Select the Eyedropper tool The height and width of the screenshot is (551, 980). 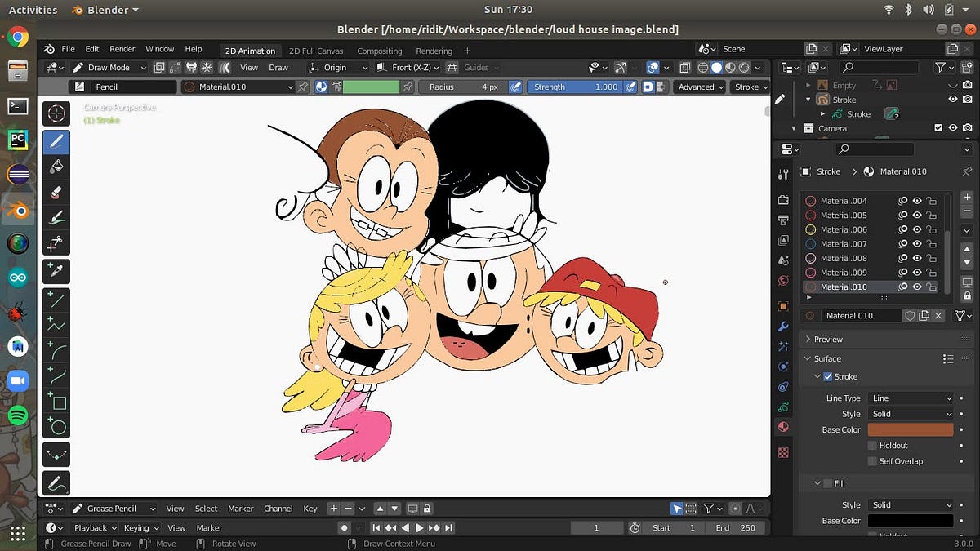coord(56,269)
